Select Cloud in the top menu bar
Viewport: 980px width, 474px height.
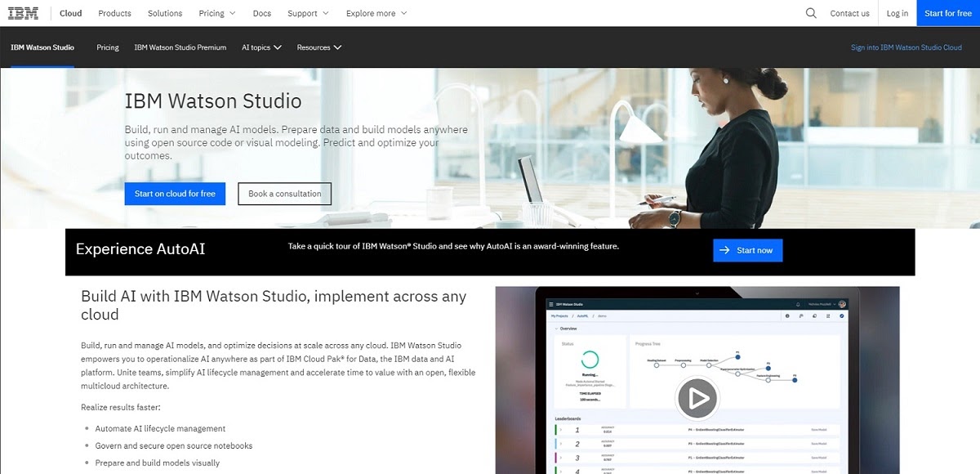click(x=70, y=13)
